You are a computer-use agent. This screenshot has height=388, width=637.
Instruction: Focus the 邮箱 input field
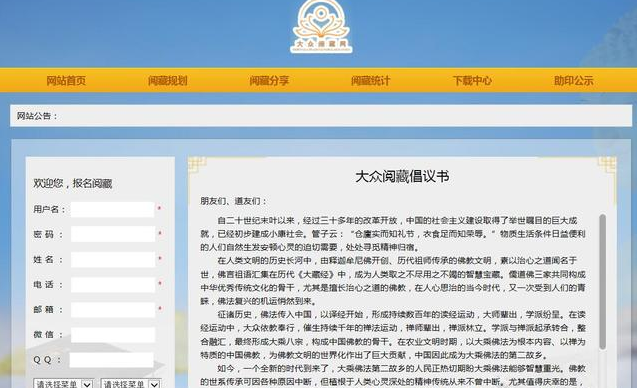tap(113, 310)
